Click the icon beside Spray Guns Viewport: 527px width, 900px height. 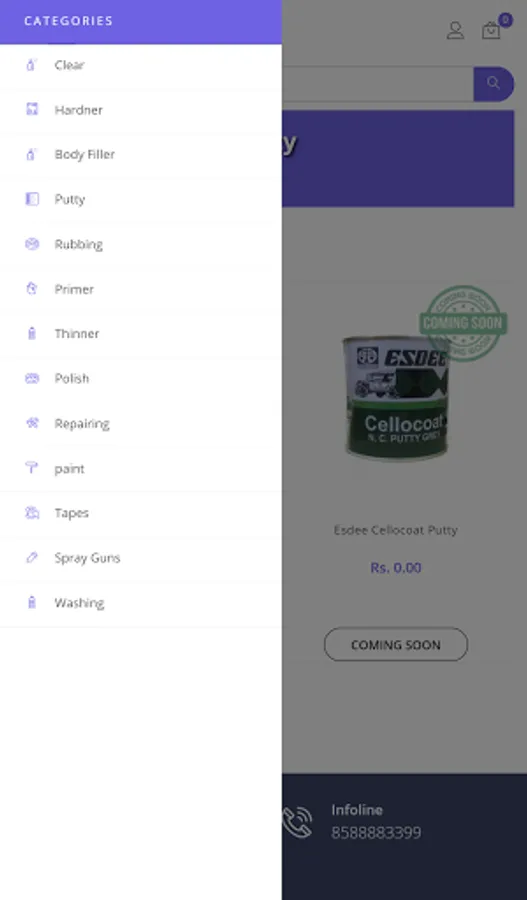point(32,557)
